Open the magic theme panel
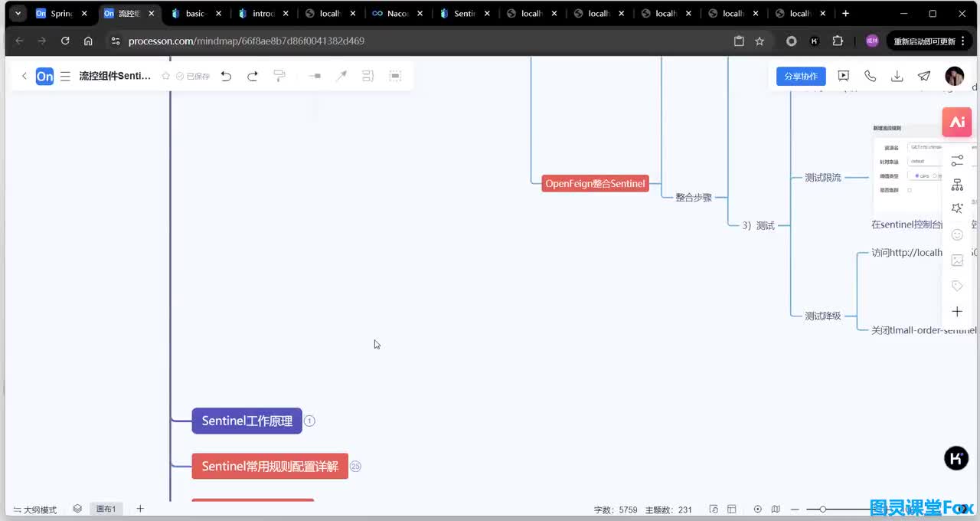This screenshot has height=521, width=980. 957,208
